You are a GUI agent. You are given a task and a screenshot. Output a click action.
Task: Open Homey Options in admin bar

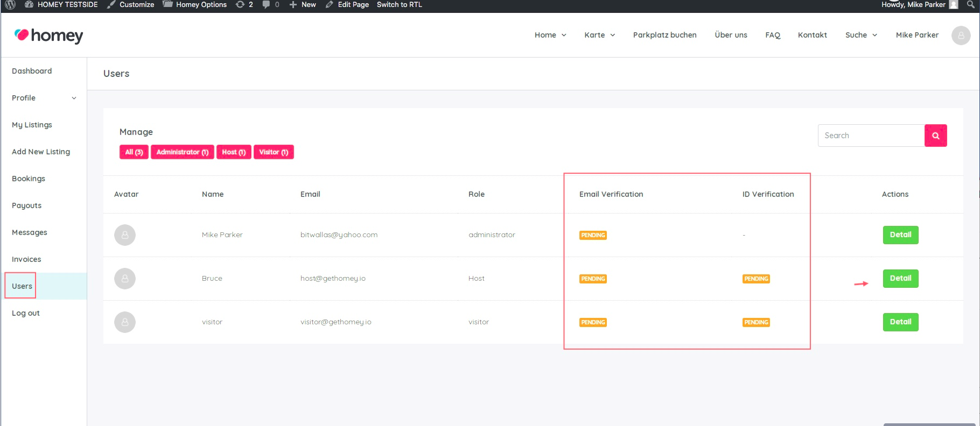[195, 5]
